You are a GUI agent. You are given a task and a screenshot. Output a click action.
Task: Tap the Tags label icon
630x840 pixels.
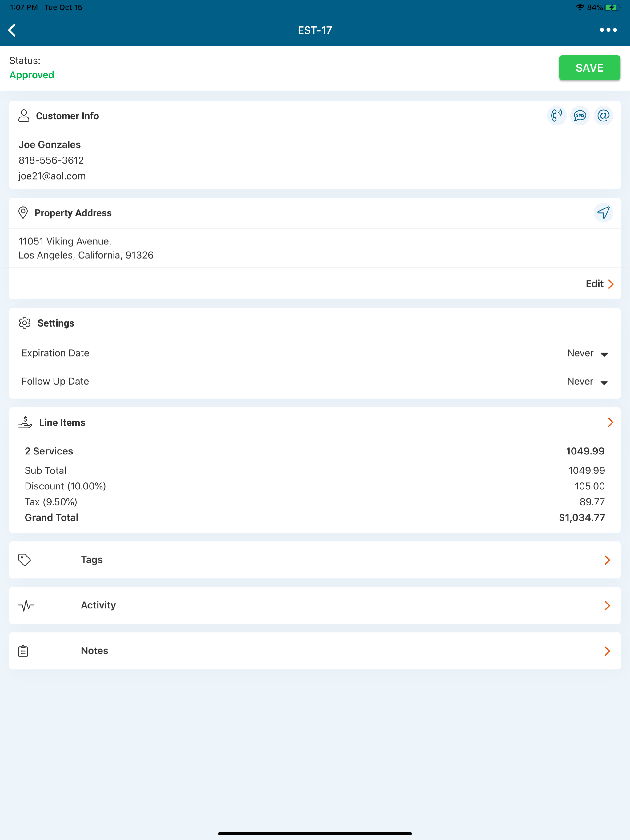(25, 560)
